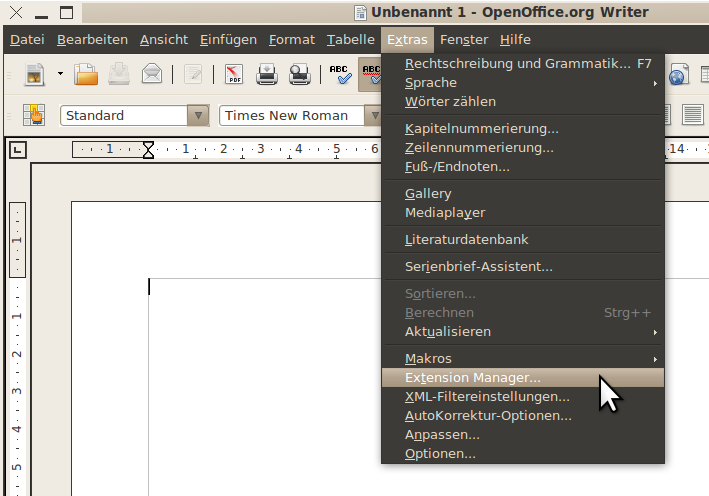Click the Print file directly icon
Image resolution: width=709 pixels, height=496 pixels.
click(x=267, y=74)
